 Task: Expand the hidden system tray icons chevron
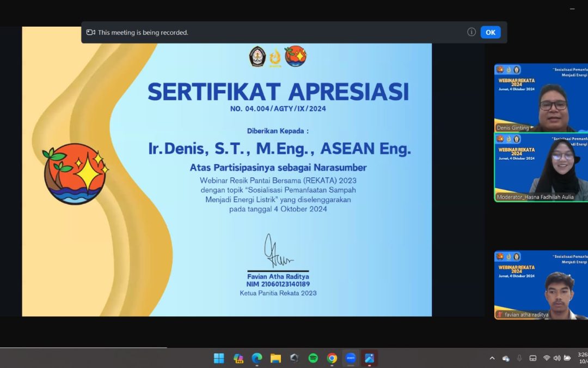click(492, 358)
